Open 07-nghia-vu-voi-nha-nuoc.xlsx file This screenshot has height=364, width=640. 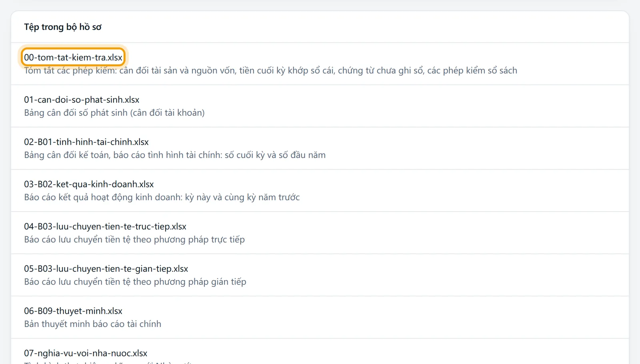[x=86, y=353]
